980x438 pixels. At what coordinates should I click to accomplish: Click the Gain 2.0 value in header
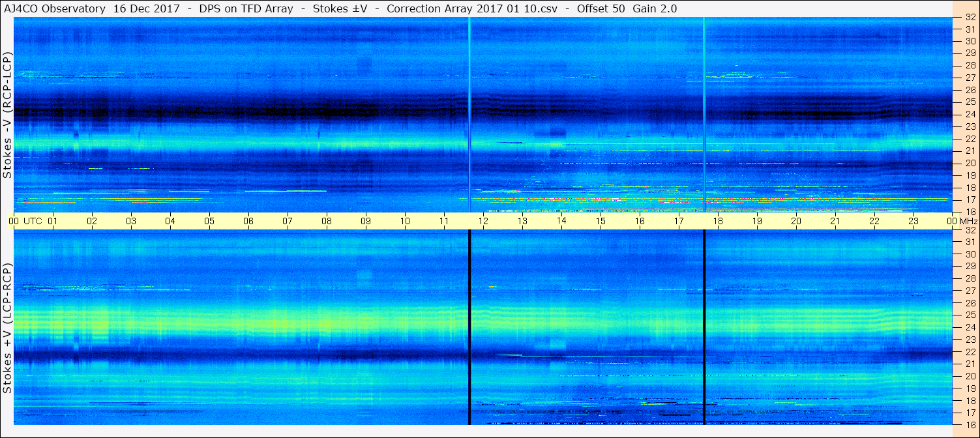pyautogui.click(x=655, y=8)
